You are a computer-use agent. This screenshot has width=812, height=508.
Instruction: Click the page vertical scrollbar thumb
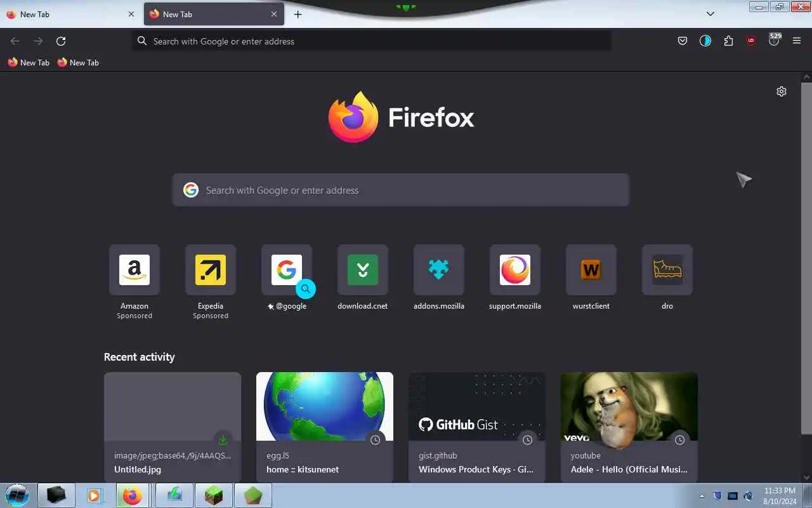(806, 257)
